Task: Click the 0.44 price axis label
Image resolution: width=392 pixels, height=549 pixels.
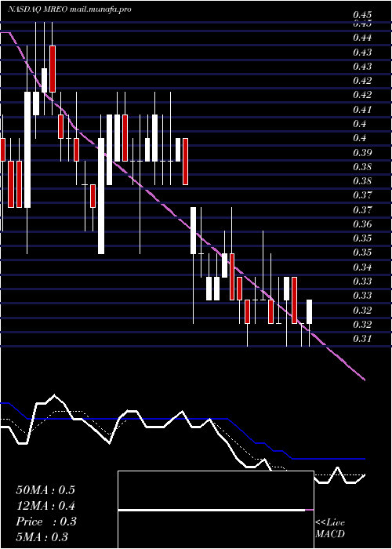Action: point(362,37)
